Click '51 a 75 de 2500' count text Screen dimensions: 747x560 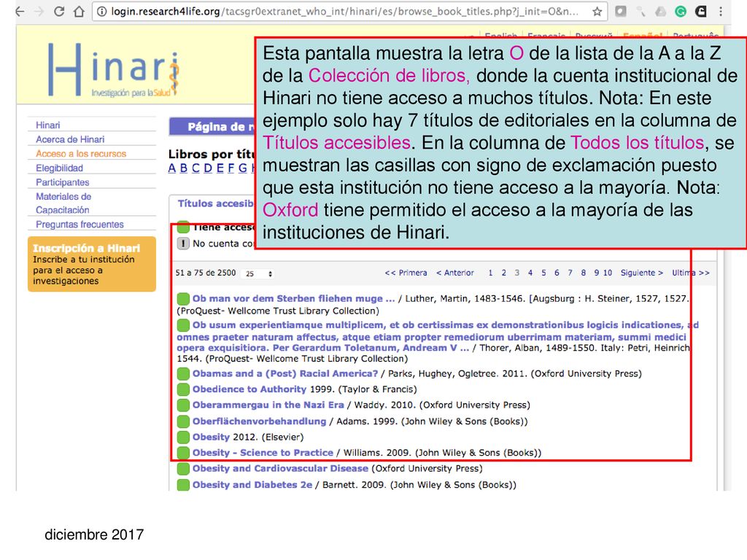click(x=205, y=273)
